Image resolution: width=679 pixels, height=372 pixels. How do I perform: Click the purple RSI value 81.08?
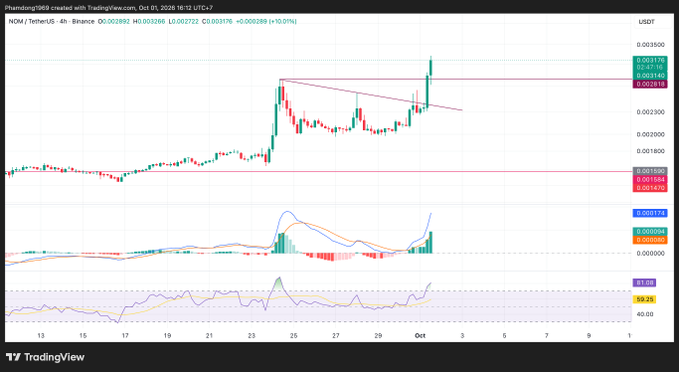click(644, 283)
